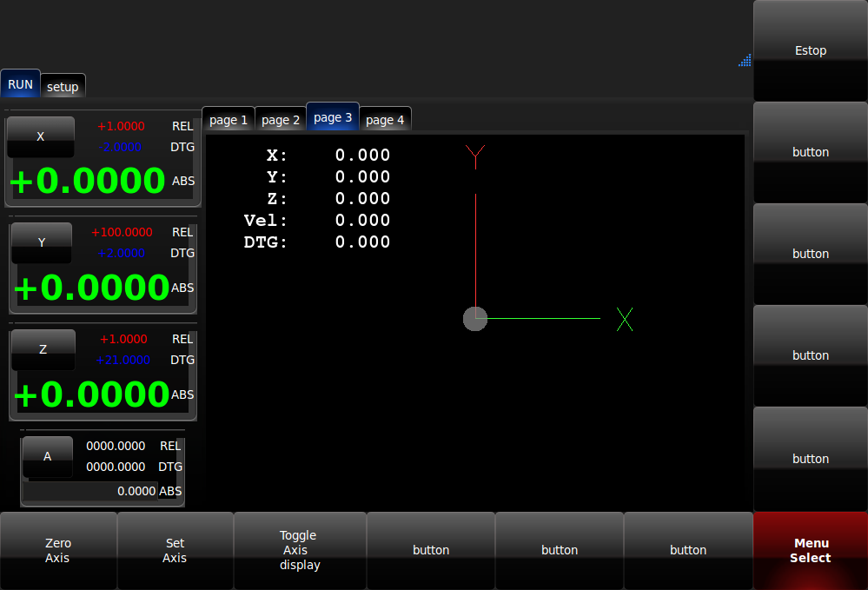This screenshot has width=868, height=590.
Task: Click the first right-side button below Estop
Action: pyautogui.click(x=811, y=152)
